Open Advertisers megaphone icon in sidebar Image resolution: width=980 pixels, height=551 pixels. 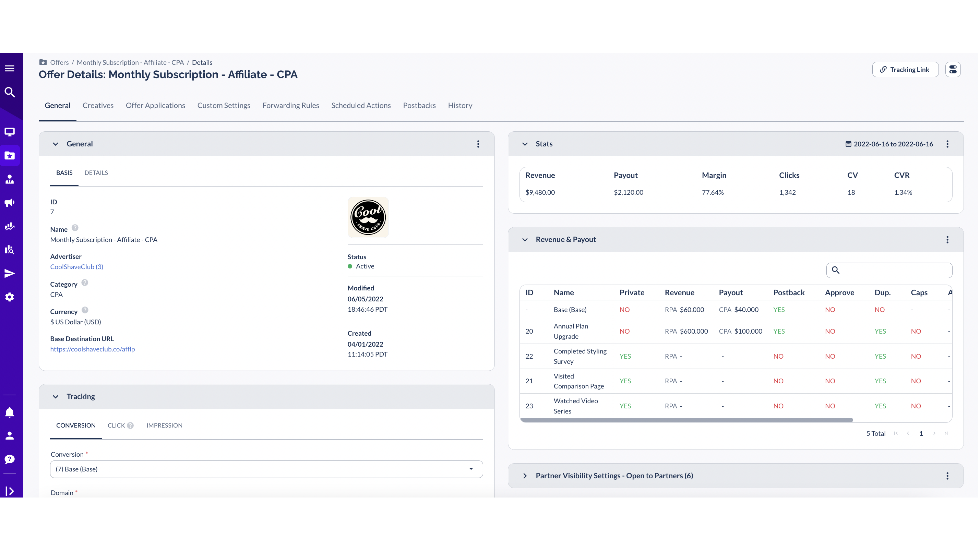pos(10,203)
